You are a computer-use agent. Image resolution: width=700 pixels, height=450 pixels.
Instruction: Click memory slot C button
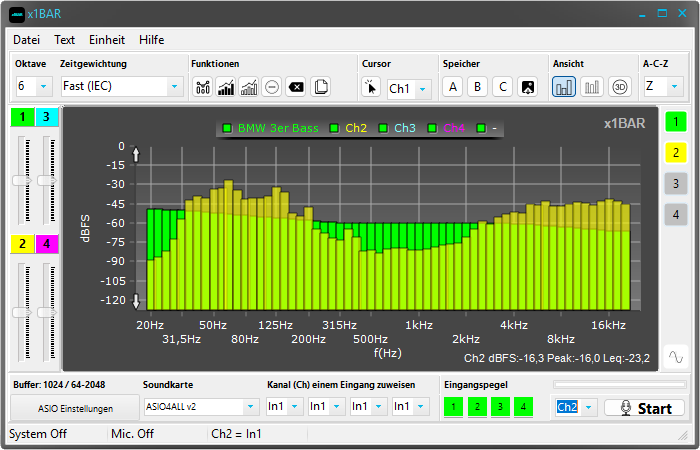[503, 87]
